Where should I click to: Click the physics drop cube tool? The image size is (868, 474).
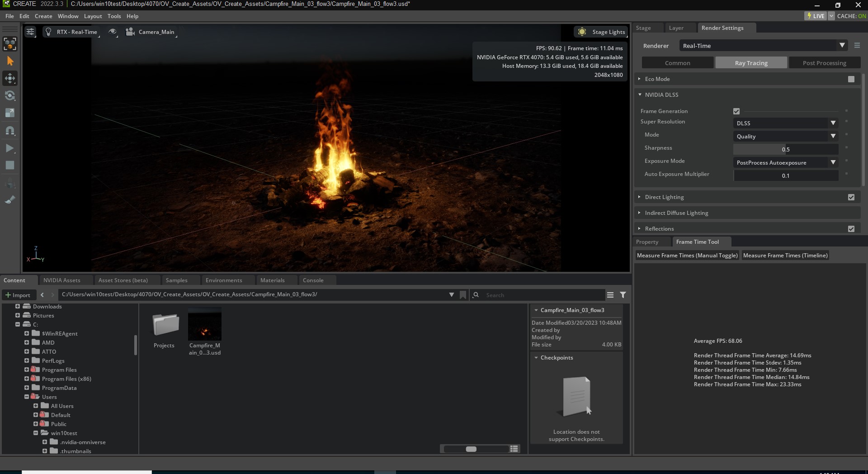point(10,183)
